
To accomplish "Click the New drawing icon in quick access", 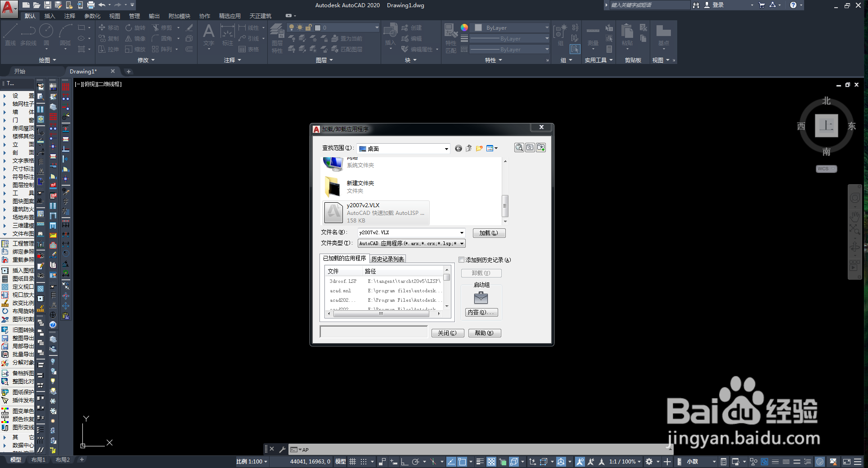I will pyautogui.click(x=26, y=5).
